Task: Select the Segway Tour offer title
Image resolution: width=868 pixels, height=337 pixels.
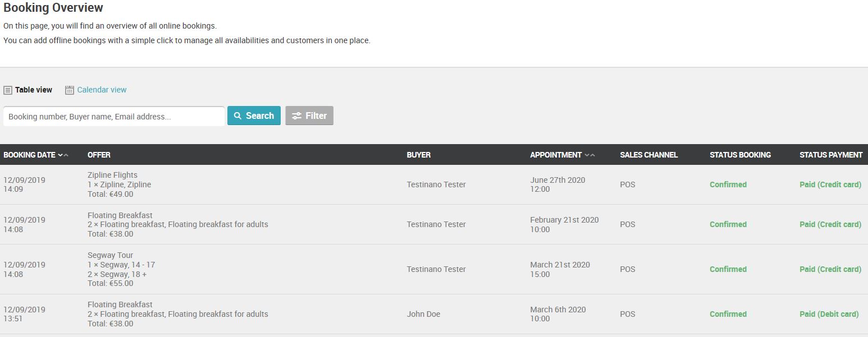Action: (111, 255)
